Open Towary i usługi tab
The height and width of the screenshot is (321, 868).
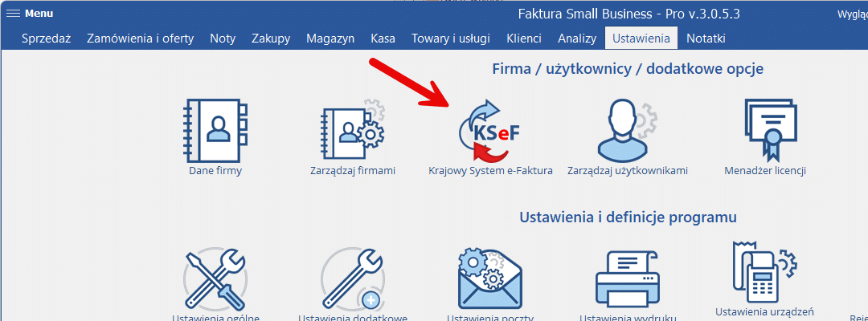pos(451,39)
